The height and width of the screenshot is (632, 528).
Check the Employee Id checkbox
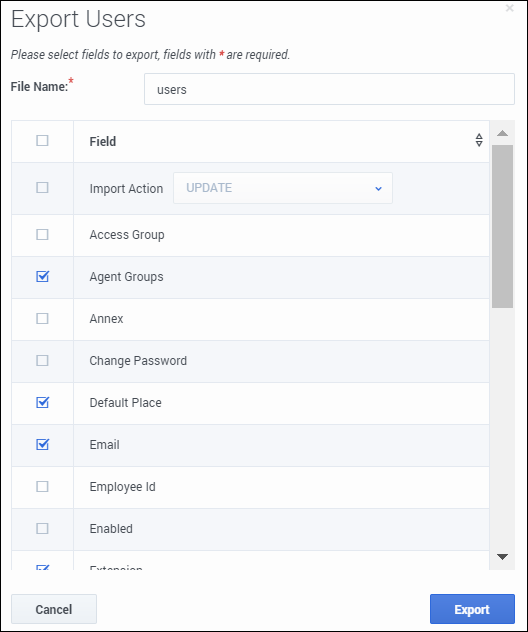[x=42, y=486]
